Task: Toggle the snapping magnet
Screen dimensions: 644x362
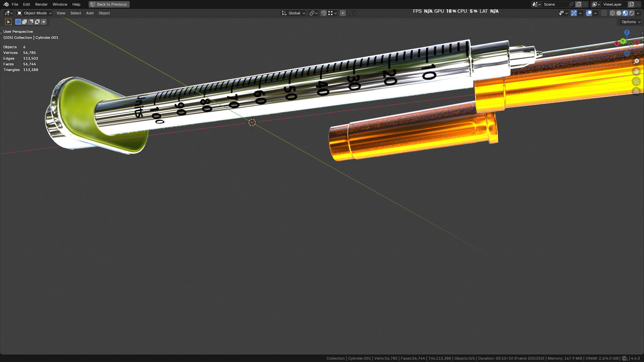Action: (x=324, y=13)
